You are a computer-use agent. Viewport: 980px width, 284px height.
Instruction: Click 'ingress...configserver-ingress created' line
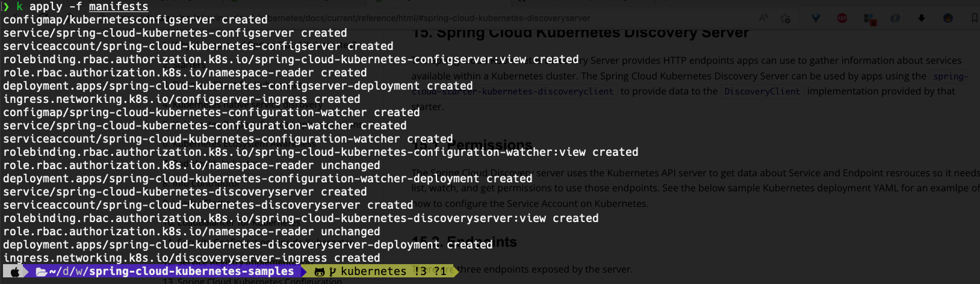coord(182,99)
